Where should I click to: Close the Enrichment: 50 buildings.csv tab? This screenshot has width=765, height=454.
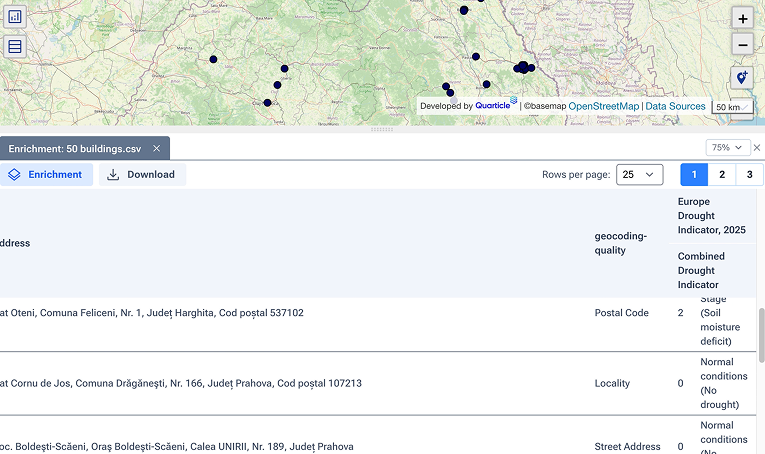click(x=157, y=149)
